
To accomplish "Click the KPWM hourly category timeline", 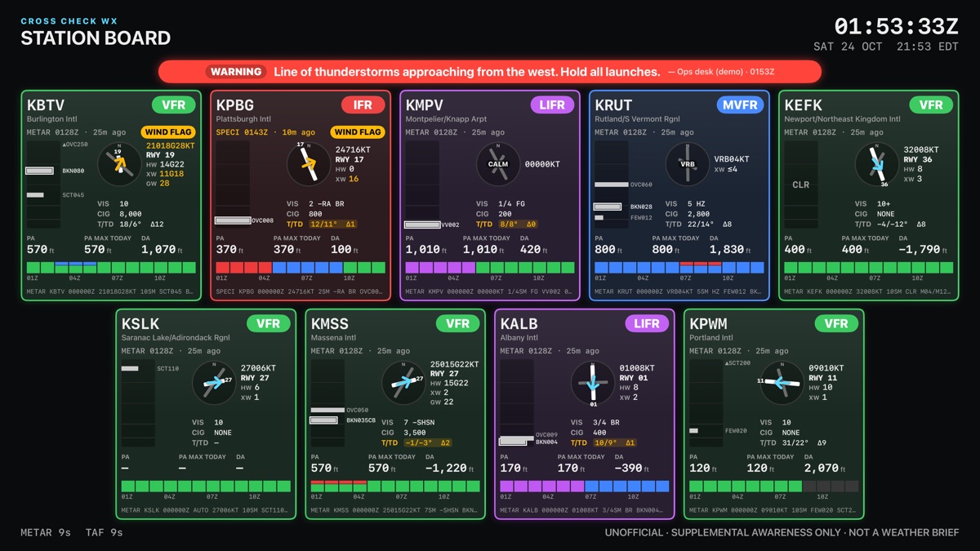I will 774,486.
